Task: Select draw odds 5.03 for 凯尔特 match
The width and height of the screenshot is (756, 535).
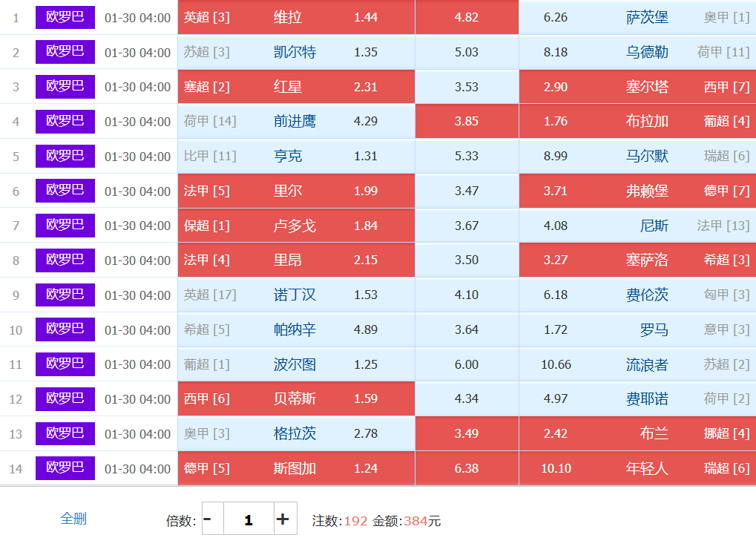Action: click(x=467, y=52)
